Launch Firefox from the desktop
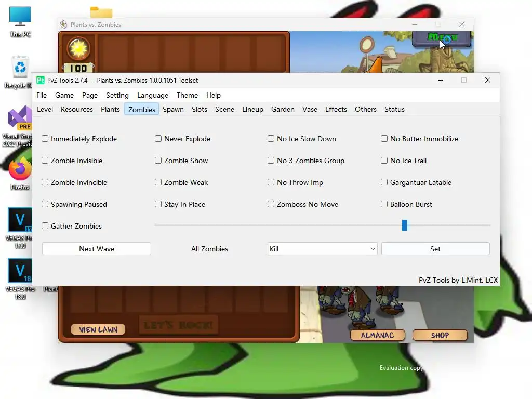Screen dimensions: 532x399 [x=20, y=173]
